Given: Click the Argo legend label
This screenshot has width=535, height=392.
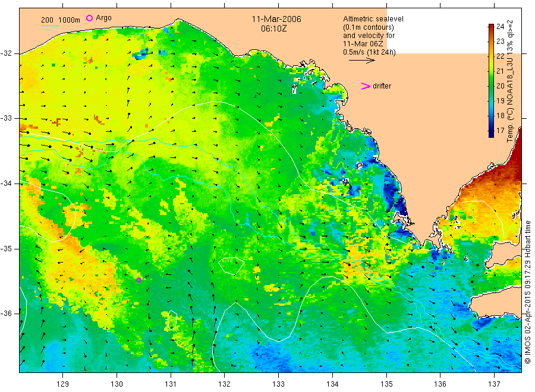Looking at the screenshot, I should (103, 18).
